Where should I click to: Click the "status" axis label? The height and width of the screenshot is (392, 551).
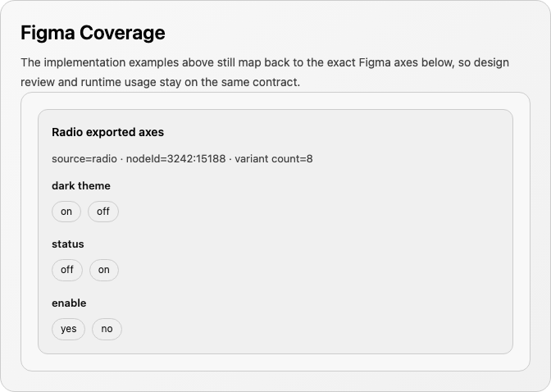(68, 244)
